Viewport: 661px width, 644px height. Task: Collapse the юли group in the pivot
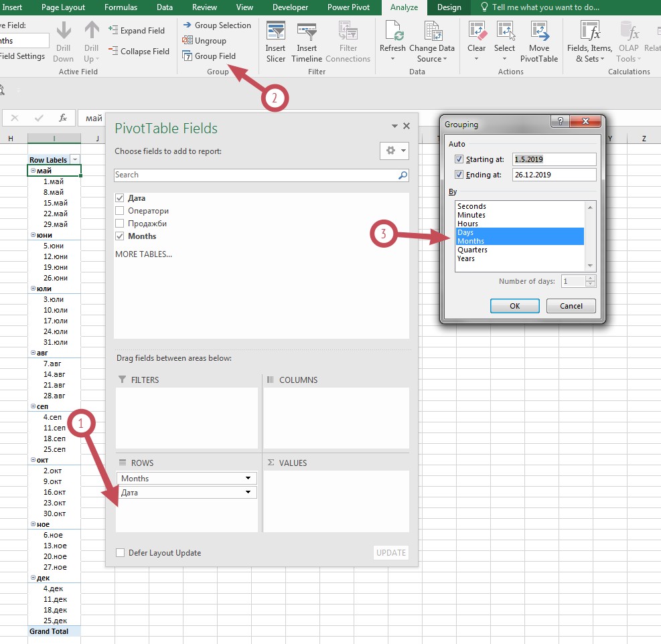click(x=33, y=289)
